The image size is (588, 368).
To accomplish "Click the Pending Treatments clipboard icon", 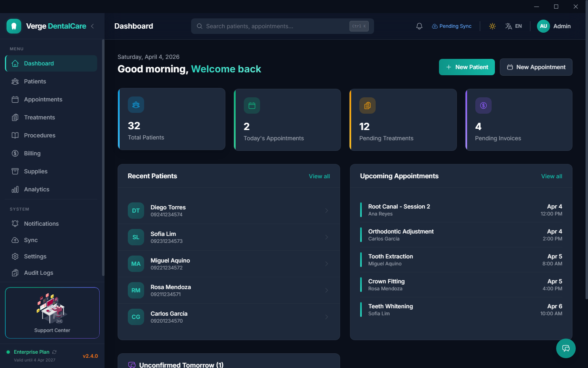I will tap(367, 106).
